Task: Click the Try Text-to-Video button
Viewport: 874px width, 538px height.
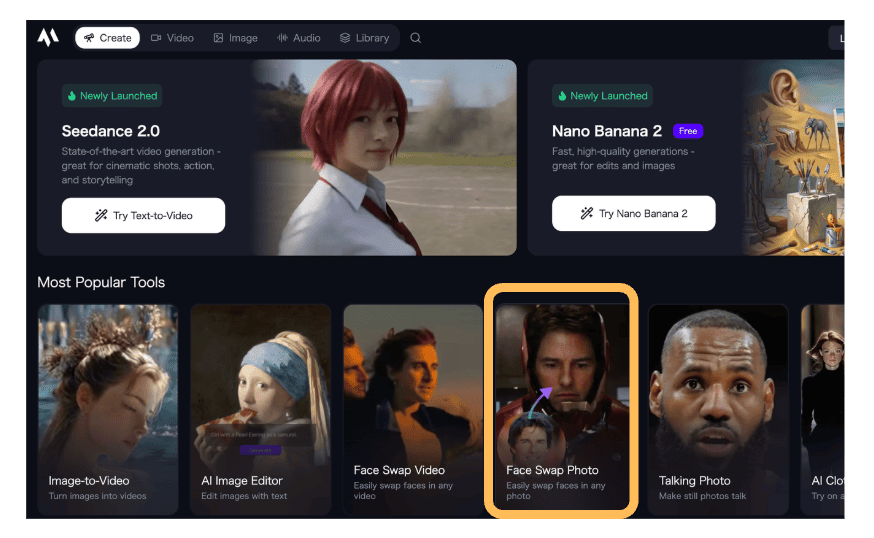Action: (143, 215)
